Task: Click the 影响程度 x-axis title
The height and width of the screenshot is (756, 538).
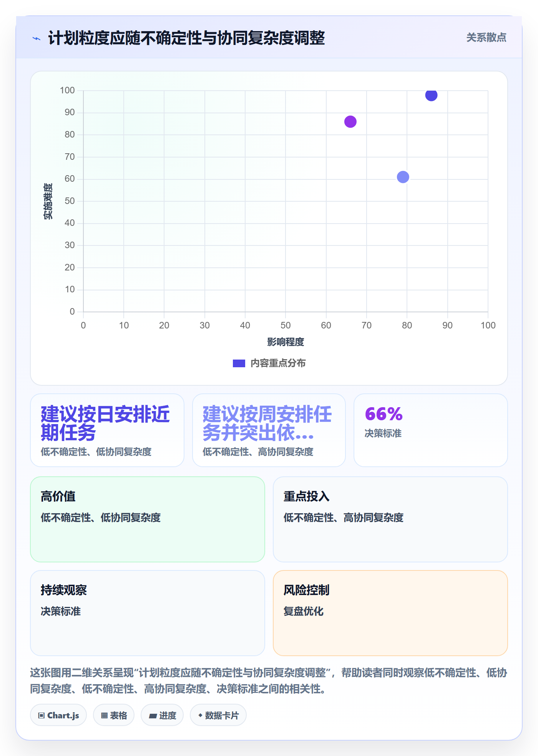Action: (286, 342)
